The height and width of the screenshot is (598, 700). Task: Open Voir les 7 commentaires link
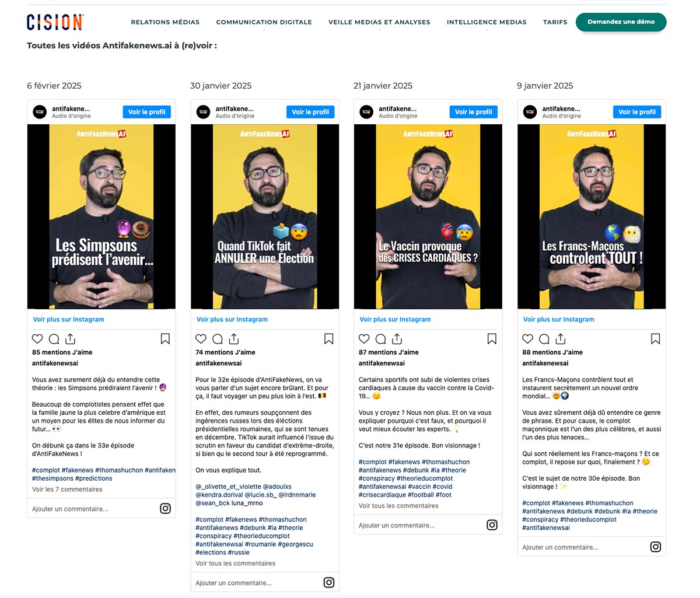coord(67,489)
